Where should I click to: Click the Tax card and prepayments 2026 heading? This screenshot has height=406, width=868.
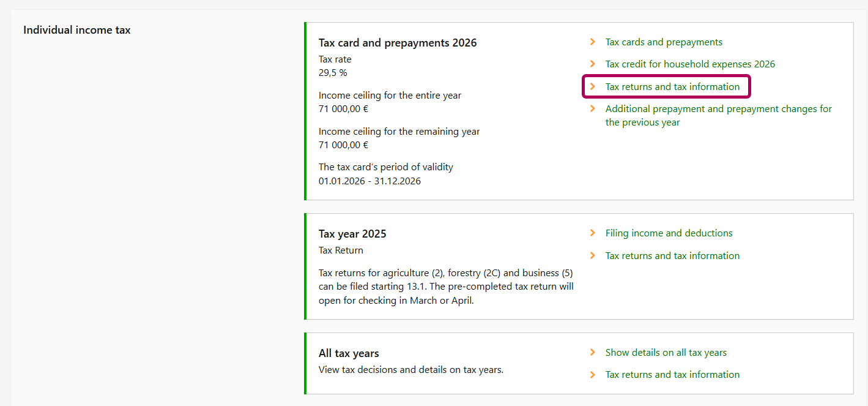pyautogui.click(x=398, y=43)
